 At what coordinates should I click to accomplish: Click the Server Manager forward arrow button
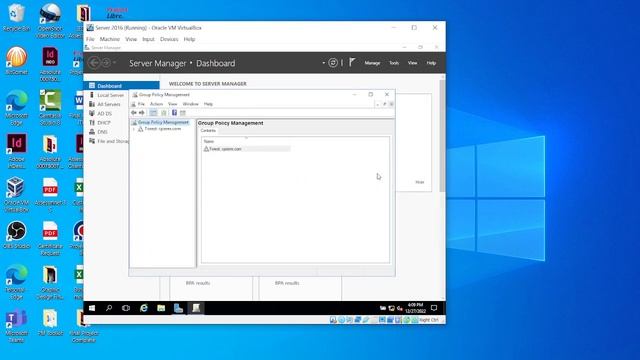click(106, 63)
